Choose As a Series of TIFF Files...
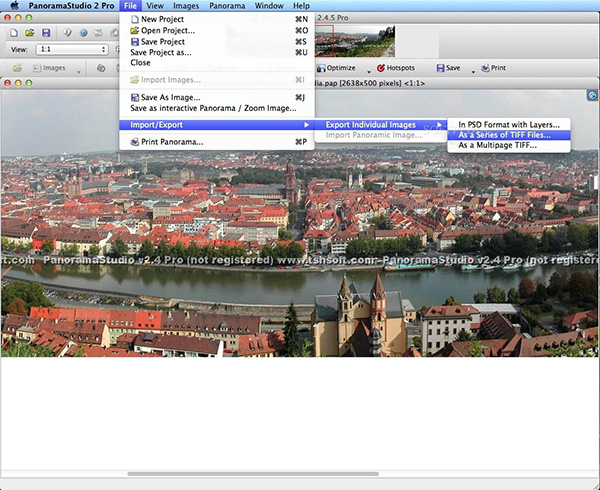 click(509, 135)
